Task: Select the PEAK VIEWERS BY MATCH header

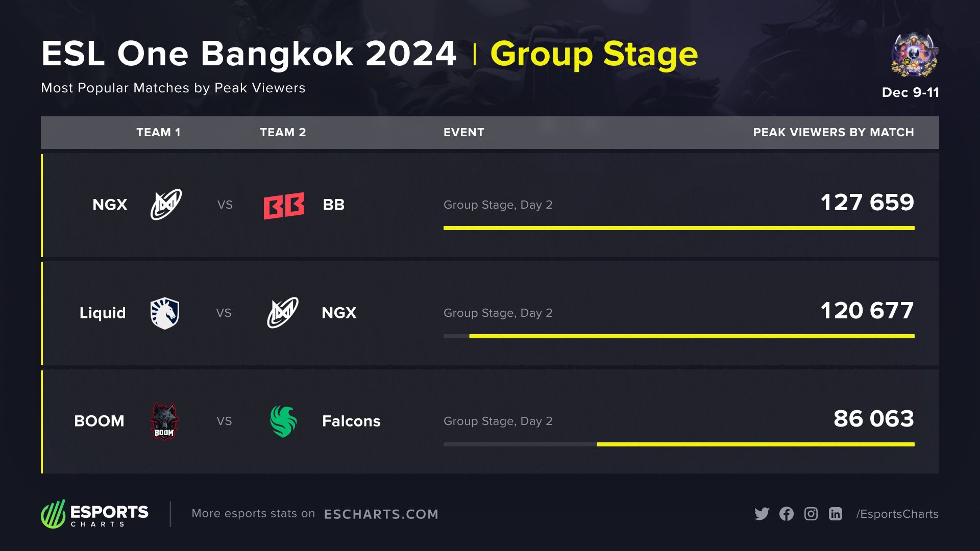Action: pyautogui.click(x=833, y=133)
